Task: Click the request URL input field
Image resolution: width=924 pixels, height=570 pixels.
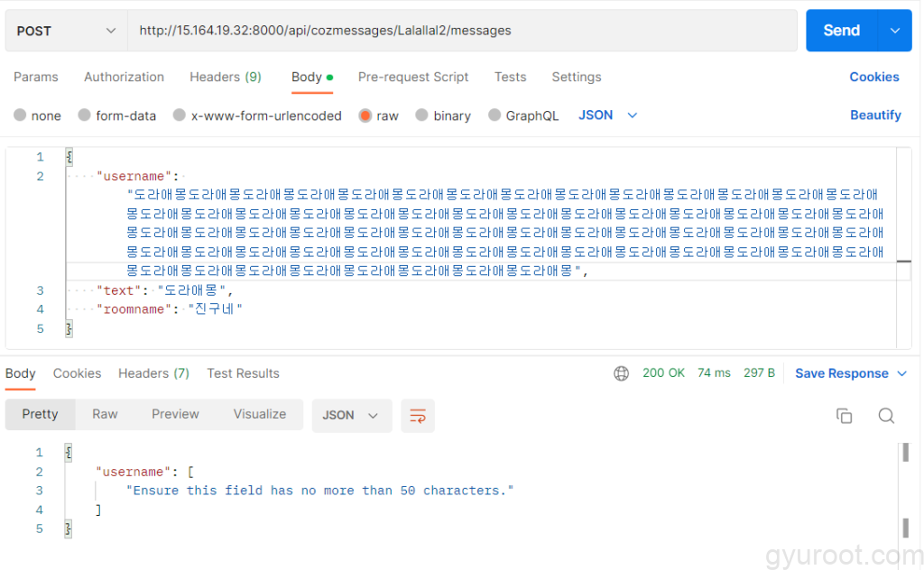Action: pos(462,31)
